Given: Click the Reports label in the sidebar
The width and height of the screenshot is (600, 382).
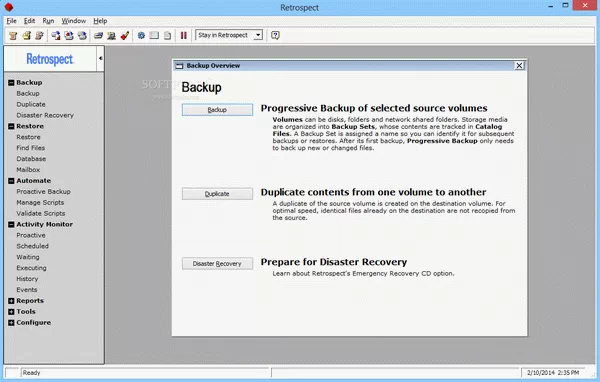Looking at the screenshot, I should point(30,301).
